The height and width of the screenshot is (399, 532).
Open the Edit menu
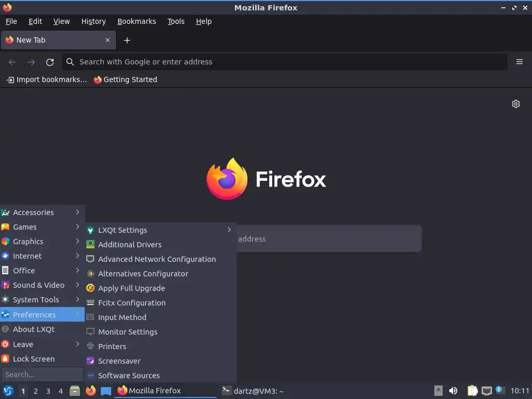point(35,21)
